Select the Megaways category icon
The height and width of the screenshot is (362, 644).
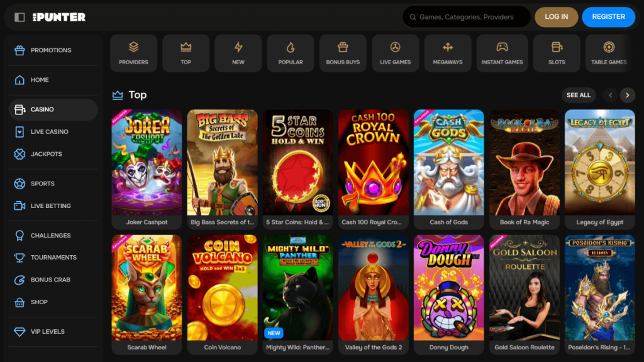448,47
